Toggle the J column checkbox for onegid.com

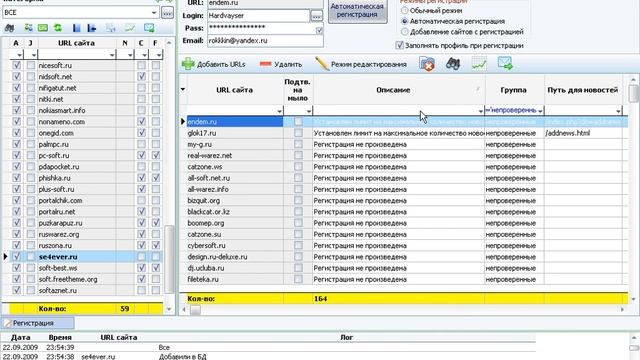click(31, 133)
